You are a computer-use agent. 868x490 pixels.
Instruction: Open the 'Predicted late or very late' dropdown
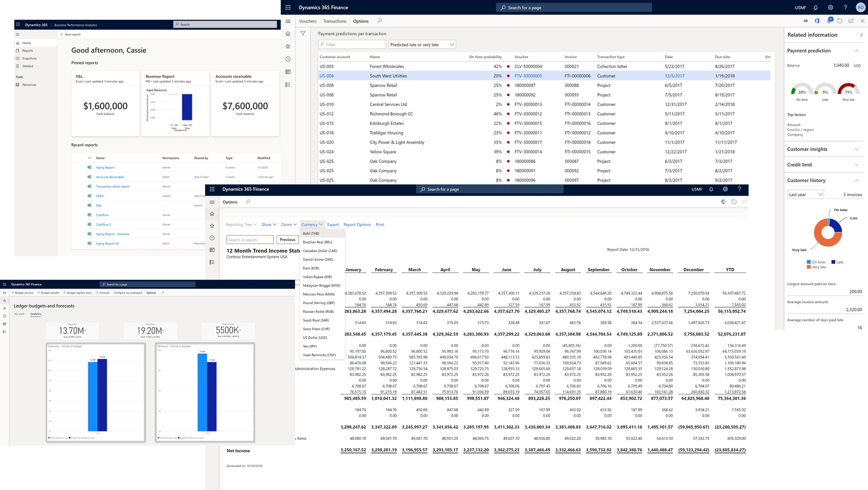(x=422, y=44)
